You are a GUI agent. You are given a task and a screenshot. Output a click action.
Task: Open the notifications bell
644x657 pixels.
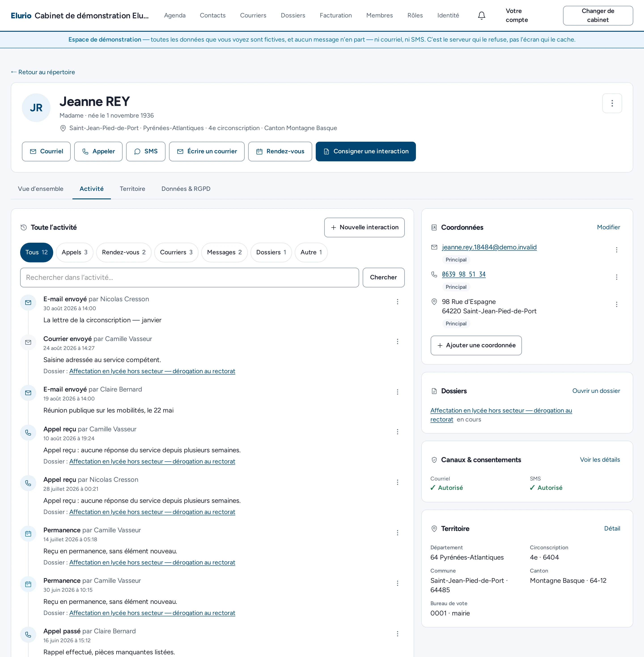click(481, 16)
